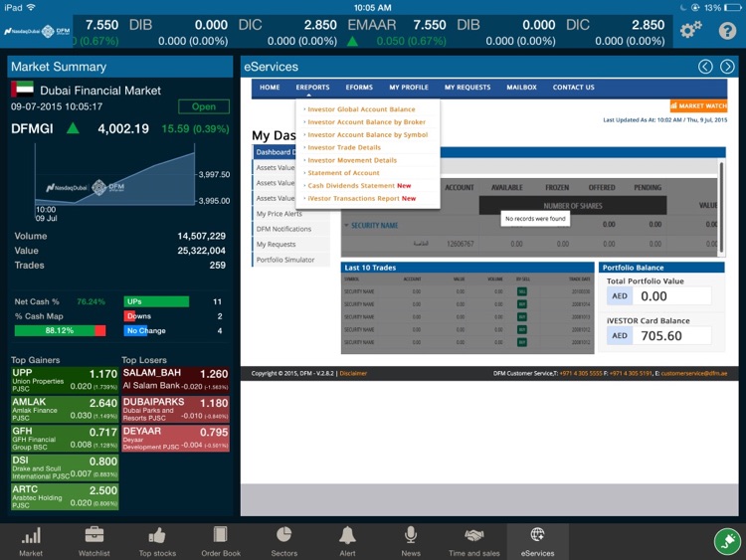Select AMLAK Finance gainer tile

coord(65,409)
